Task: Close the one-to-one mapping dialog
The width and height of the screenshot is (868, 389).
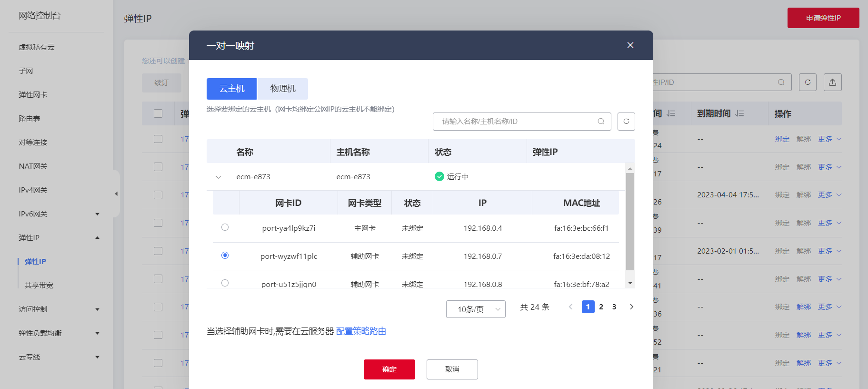Action: [x=630, y=45]
